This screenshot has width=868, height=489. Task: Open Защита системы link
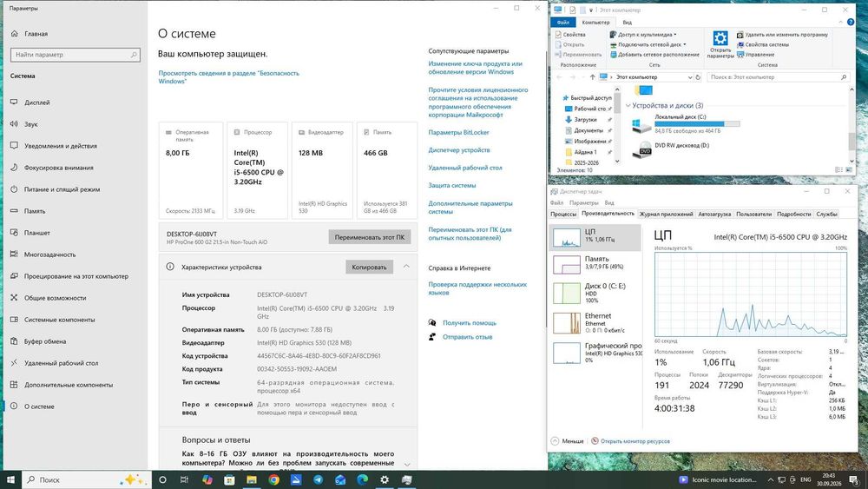pos(451,186)
